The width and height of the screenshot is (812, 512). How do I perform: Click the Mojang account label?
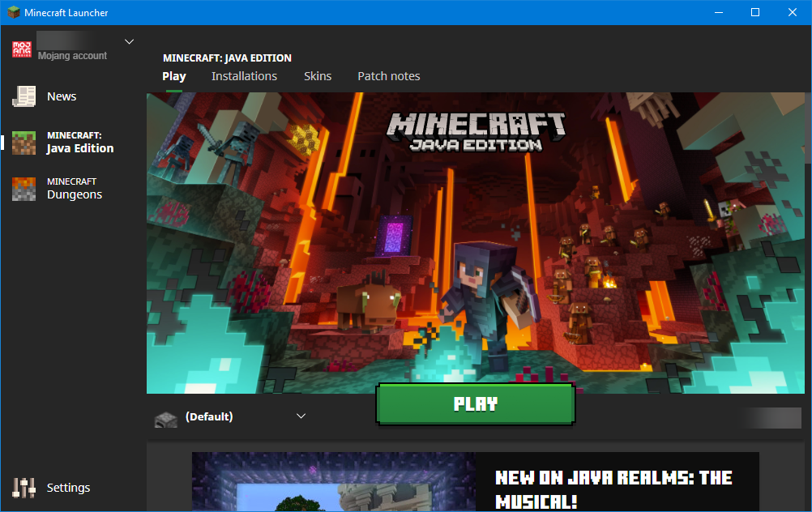tap(72, 56)
